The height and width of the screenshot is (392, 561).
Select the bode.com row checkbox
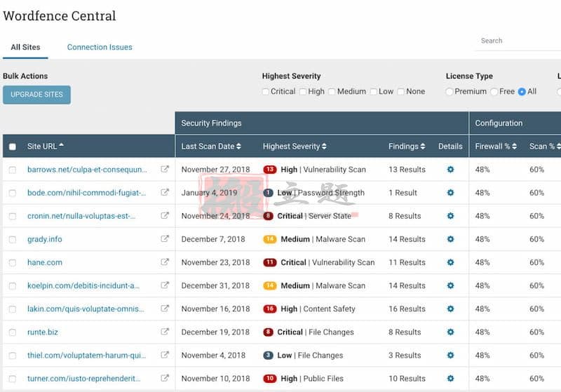[x=13, y=193]
